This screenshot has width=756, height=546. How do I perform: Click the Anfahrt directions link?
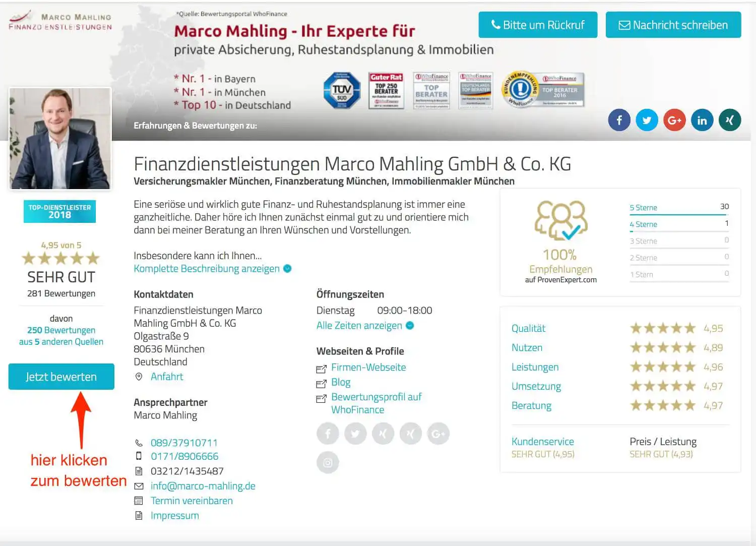(167, 377)
